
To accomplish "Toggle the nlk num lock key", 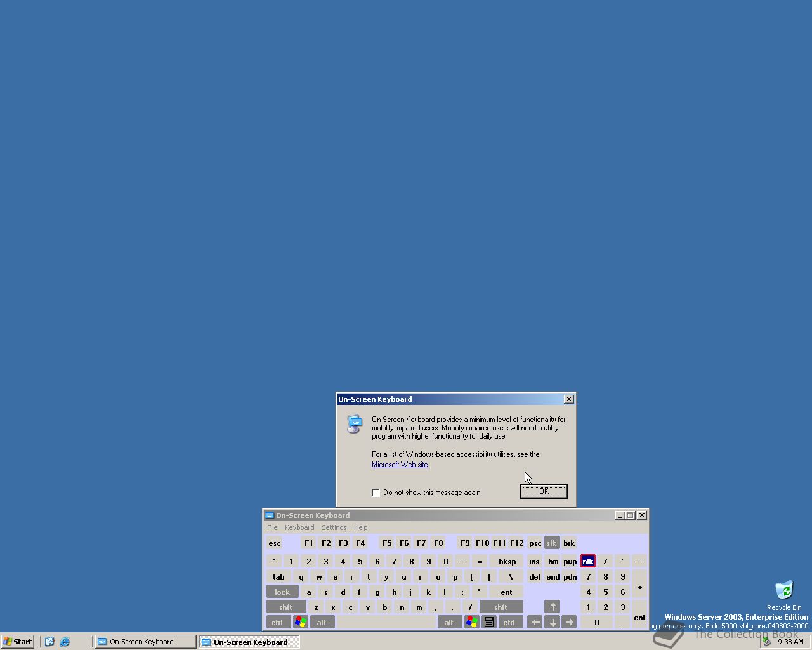I will pyautogui.click(x=587, y=561).
